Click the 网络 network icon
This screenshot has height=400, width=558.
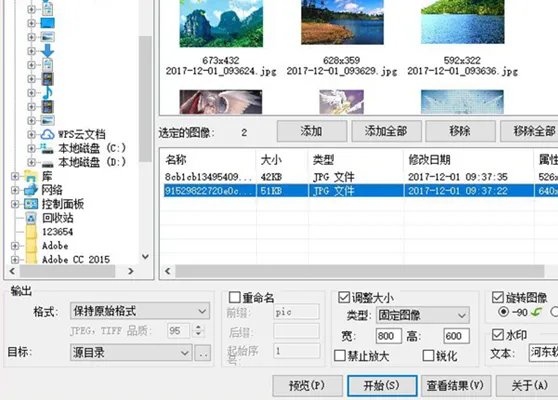[31, 190]
